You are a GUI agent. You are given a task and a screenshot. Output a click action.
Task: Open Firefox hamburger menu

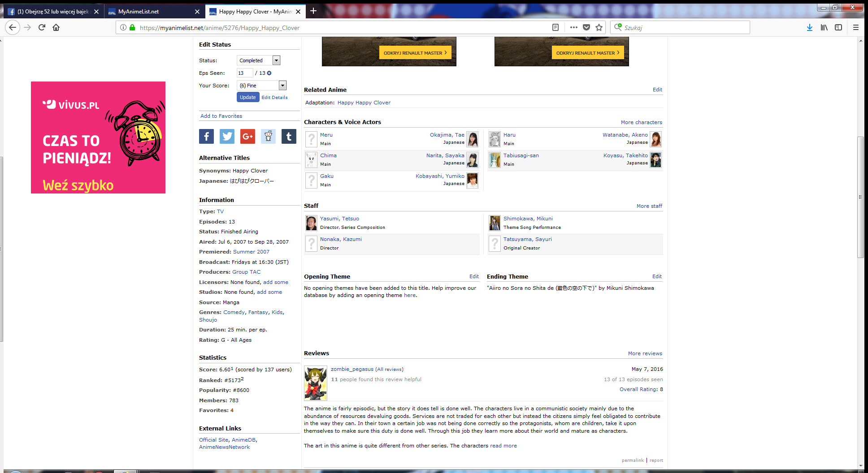[855, 27]
